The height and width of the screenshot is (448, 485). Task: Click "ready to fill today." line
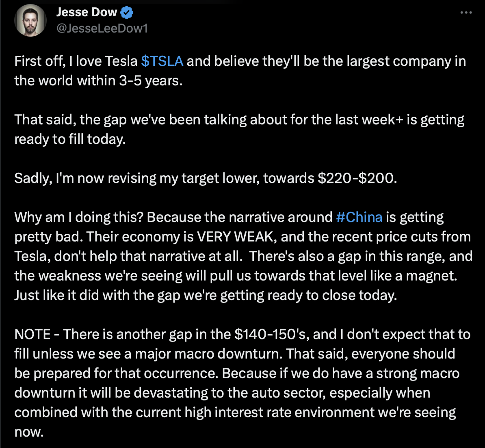click(70, 139)
